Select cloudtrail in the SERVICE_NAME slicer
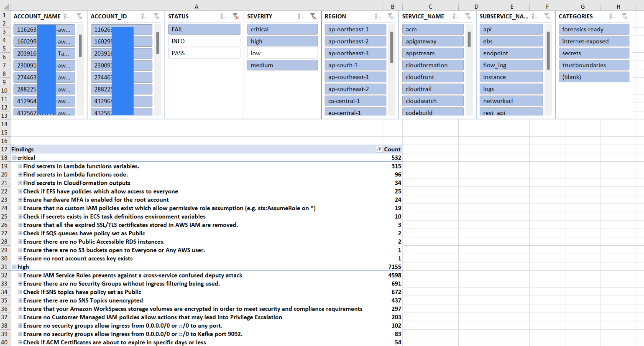644x346 pixels. click(x=433, y=89)
